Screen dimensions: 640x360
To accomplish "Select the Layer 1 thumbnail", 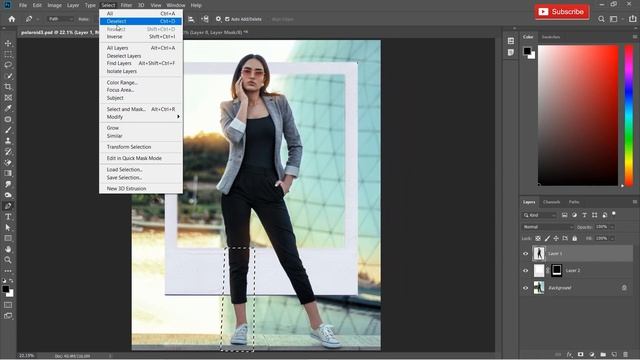I will click(539, 253).
